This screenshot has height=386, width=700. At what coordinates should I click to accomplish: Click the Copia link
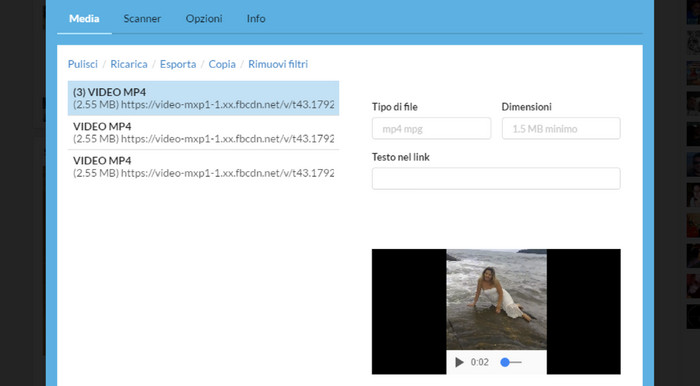222,64
